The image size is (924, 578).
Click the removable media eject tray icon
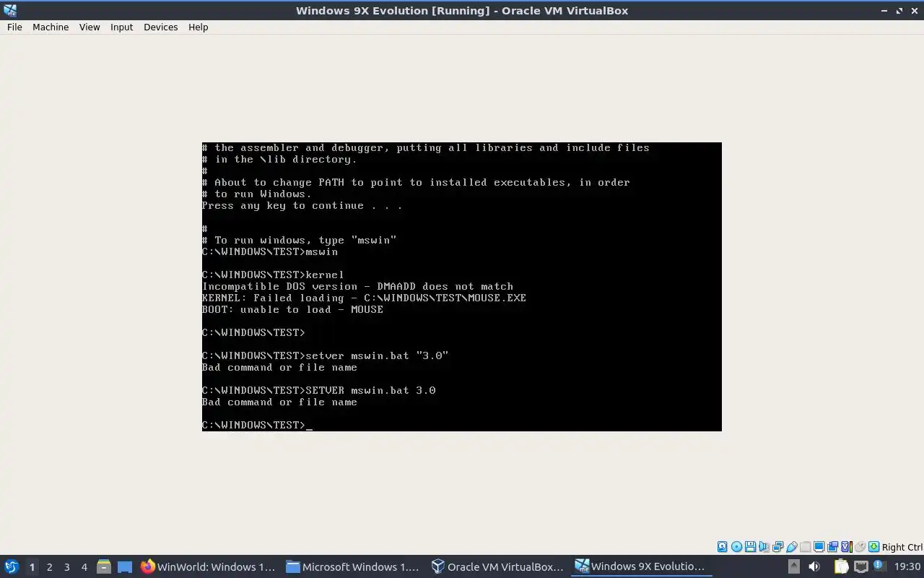tap(794, 566)
